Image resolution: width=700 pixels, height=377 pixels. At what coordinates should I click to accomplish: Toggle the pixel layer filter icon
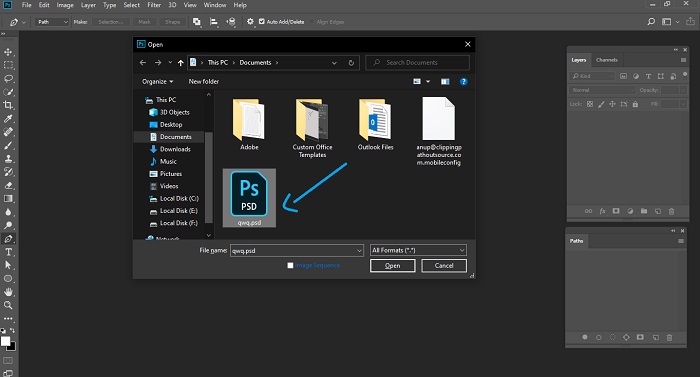[623, 76]
